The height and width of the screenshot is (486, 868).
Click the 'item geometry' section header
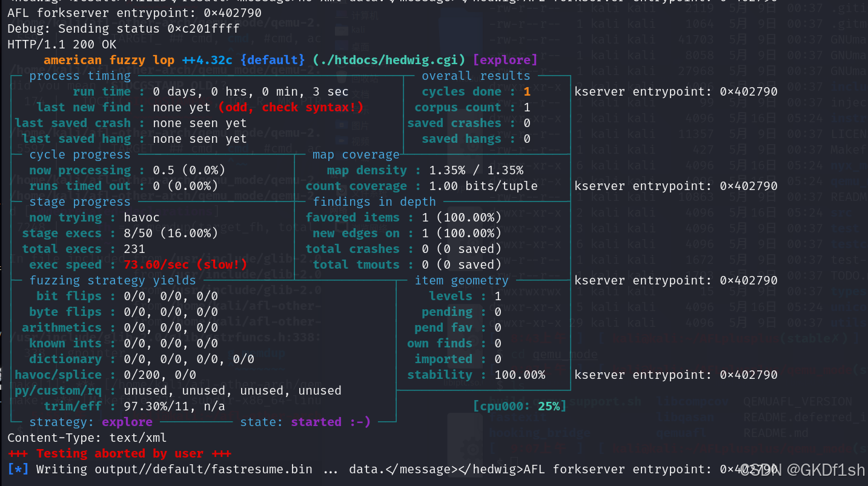click(462, 280)
